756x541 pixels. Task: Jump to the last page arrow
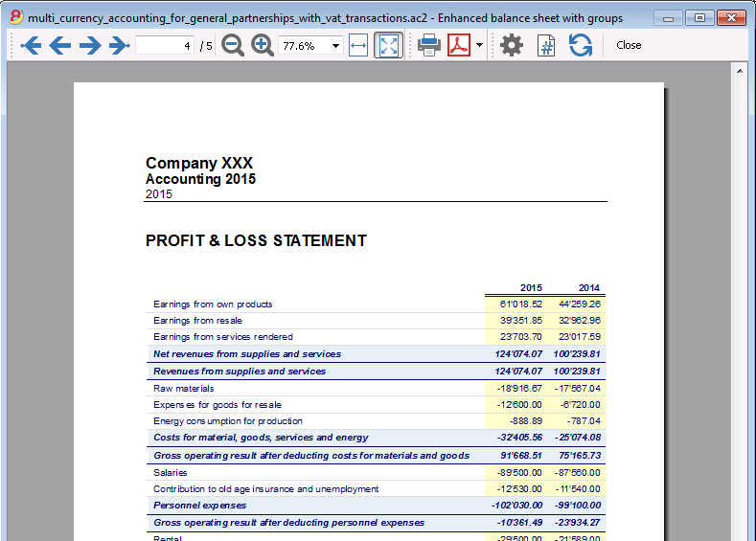click(119, 46)
